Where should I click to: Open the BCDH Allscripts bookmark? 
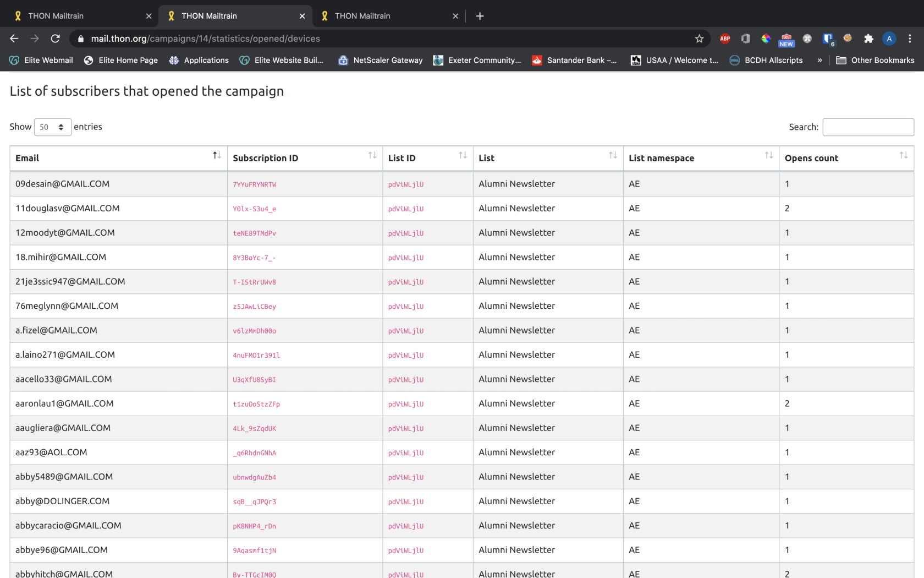click(766, 60)
